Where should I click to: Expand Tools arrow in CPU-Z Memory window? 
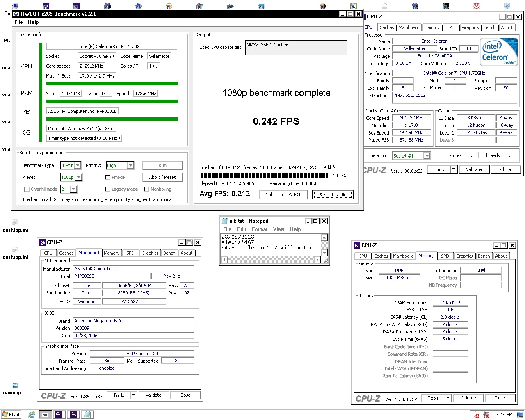(448, 398)
